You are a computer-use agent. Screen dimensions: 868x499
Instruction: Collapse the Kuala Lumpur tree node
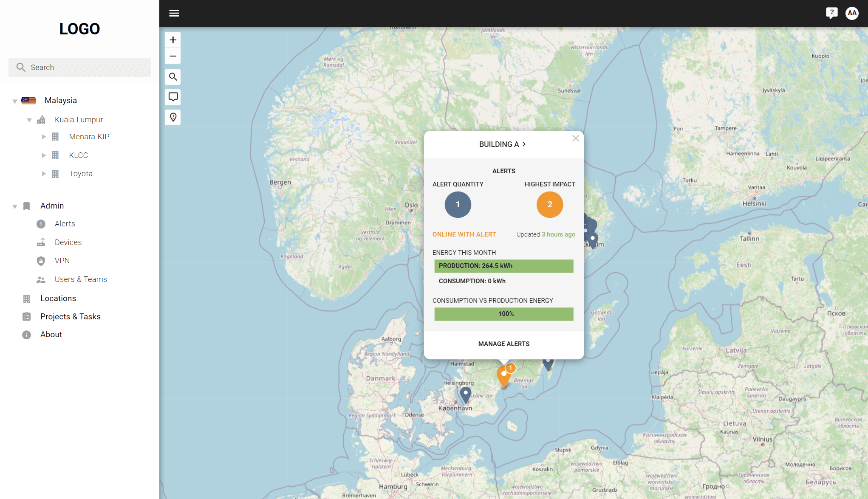click(x=29, y=120)
